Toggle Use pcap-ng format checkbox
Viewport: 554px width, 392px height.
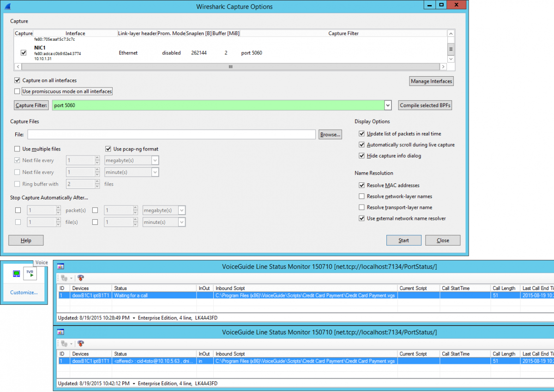pos(108,149)
